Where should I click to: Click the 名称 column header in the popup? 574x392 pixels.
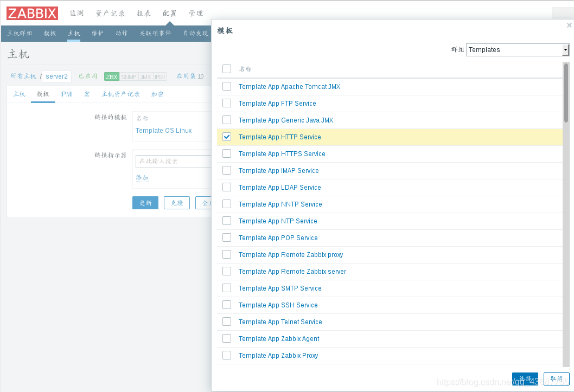coord(245,69)
